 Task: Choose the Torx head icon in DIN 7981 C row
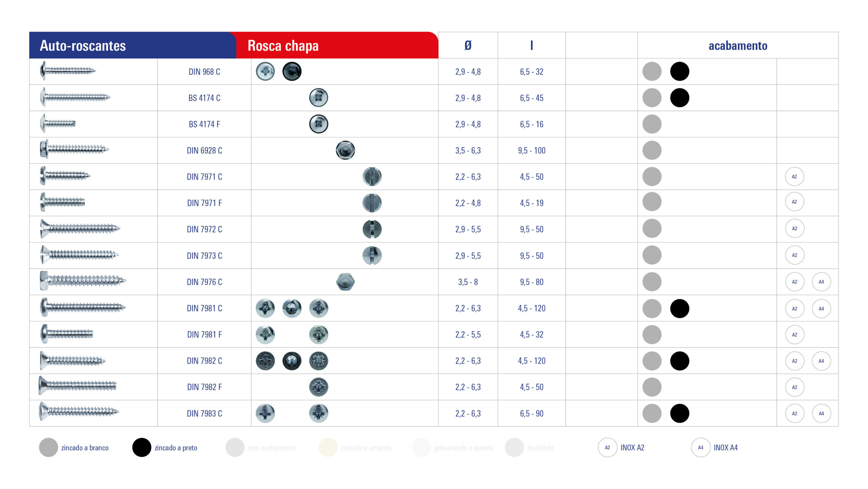(x=292, y=308)
